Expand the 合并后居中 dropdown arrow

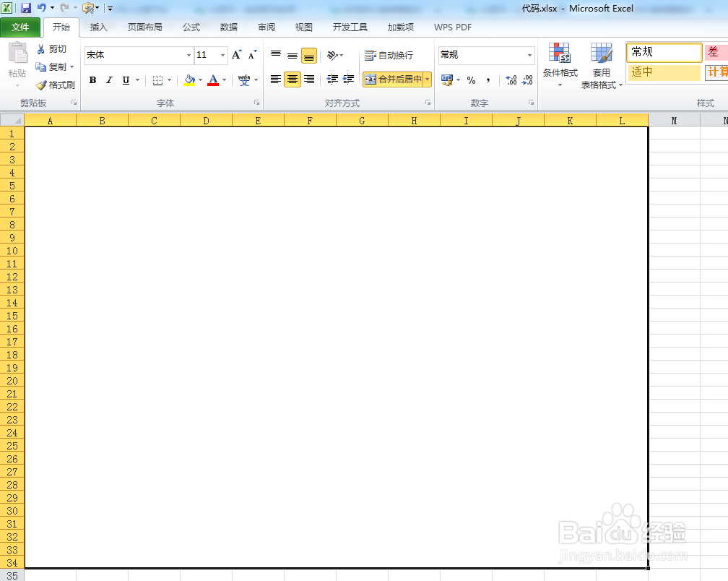point(427,79)
